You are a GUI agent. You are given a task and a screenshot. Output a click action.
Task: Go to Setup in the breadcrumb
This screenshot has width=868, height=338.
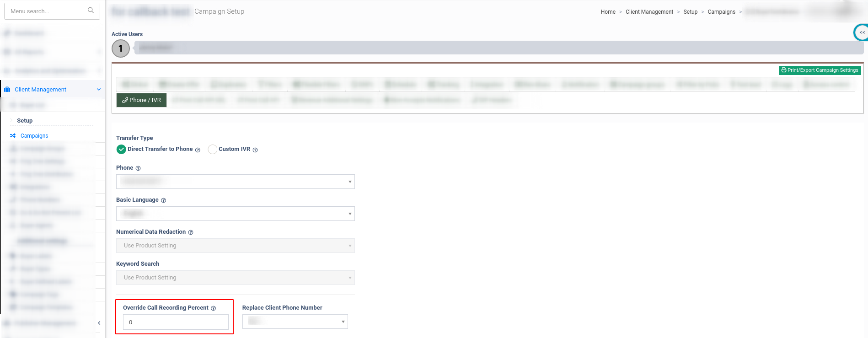(690, 12)
